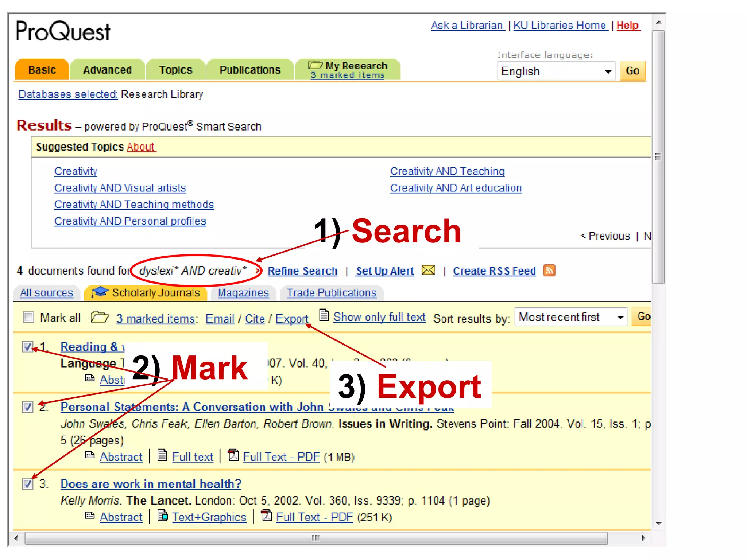This screenshot has height=560, width=747.
Task: Open the Interface language dropdown
Action: point(556,71)
